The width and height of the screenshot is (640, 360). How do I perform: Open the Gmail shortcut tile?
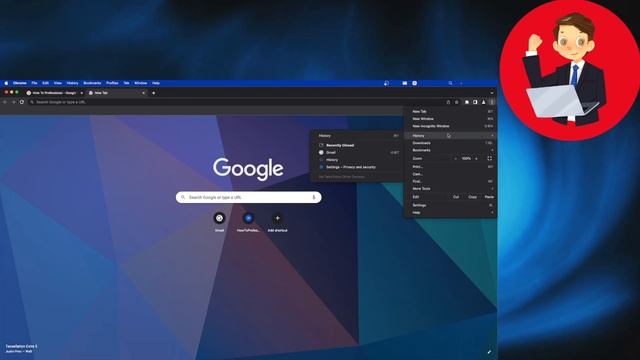219,222
